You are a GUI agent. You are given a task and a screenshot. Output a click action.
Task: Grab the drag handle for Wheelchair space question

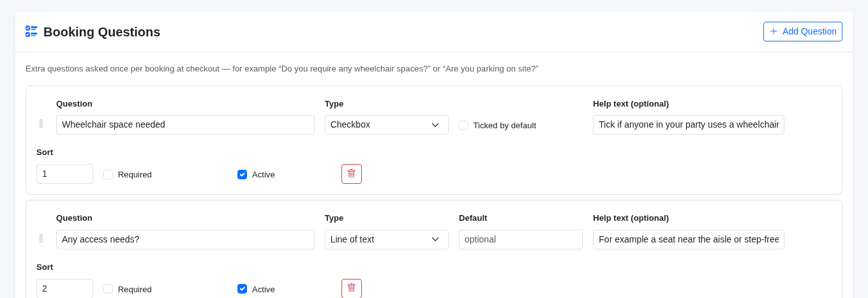[x=41, y=124]
